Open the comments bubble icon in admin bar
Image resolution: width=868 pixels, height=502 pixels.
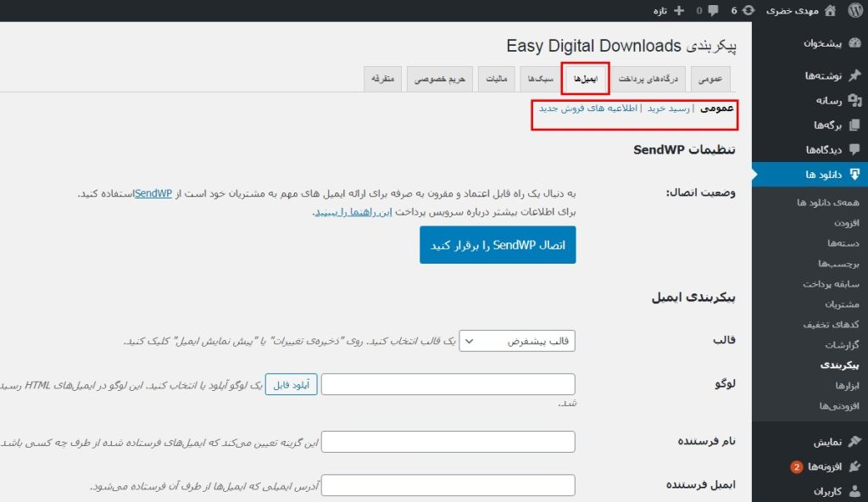[714, 10]
